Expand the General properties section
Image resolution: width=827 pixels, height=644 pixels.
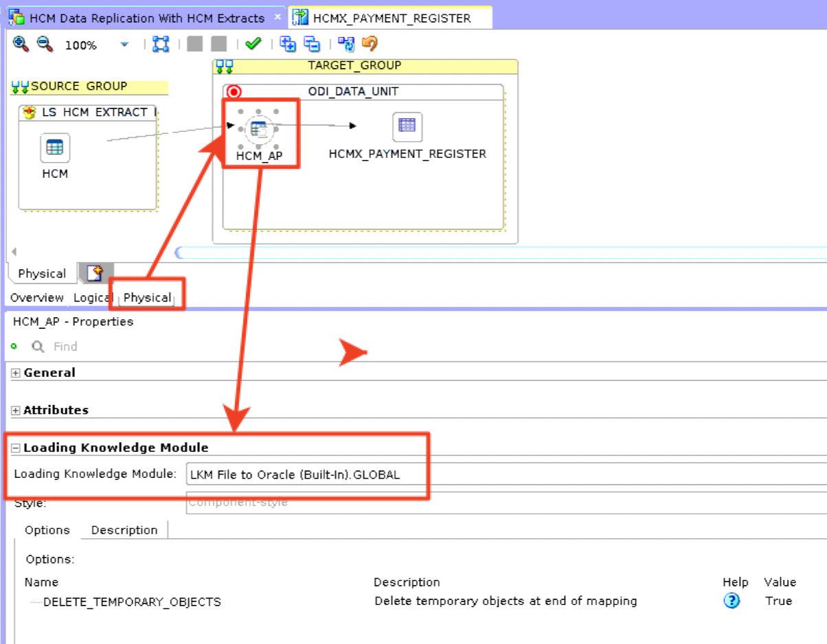(x=16, y=373)
